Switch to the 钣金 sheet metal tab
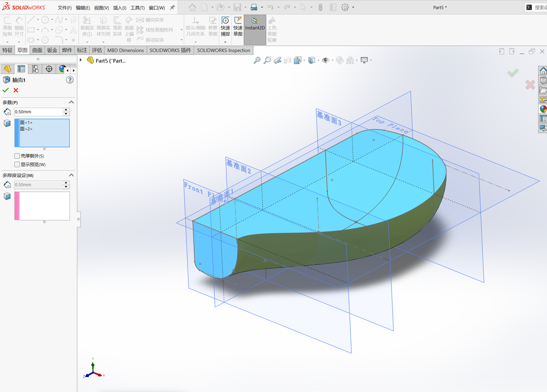 tap(52, 50)
